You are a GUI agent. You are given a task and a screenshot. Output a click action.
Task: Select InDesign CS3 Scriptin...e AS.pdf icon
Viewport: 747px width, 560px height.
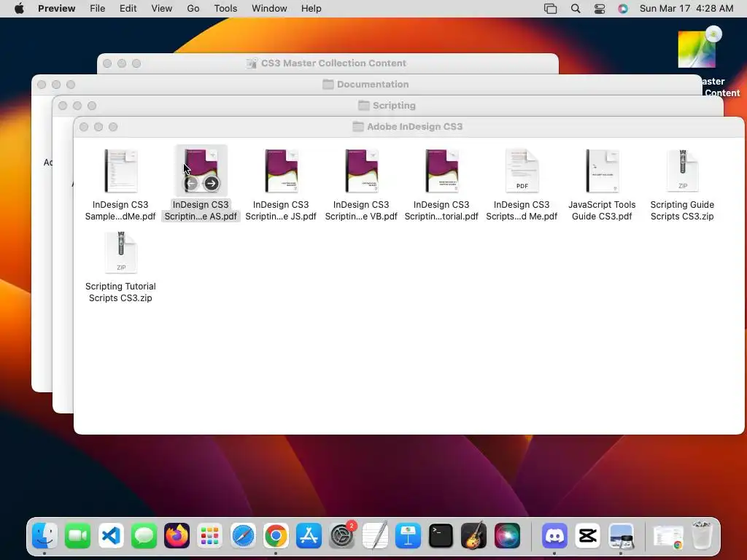(x=201, y=171)
